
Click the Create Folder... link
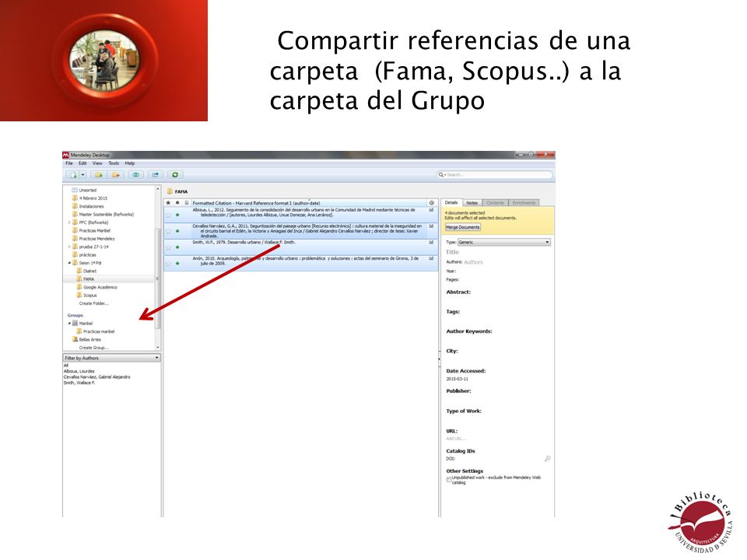[94, 303]
